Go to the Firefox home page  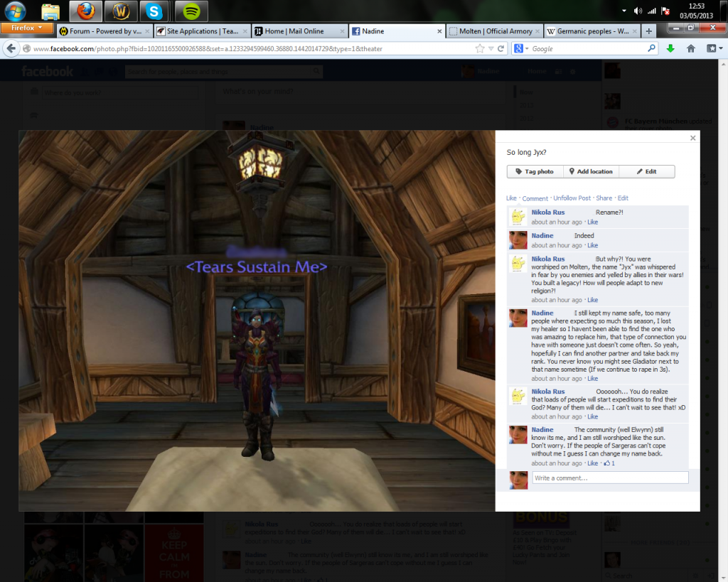click(x=691, y=48)
